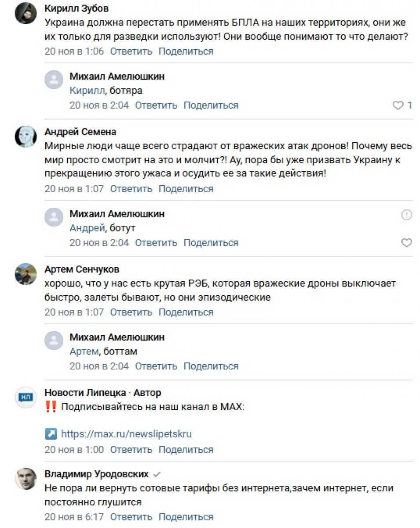Open Артем Сенчуков's profile avatar
This screenshot has width=420, height=528.
click(x=26, y=274)
